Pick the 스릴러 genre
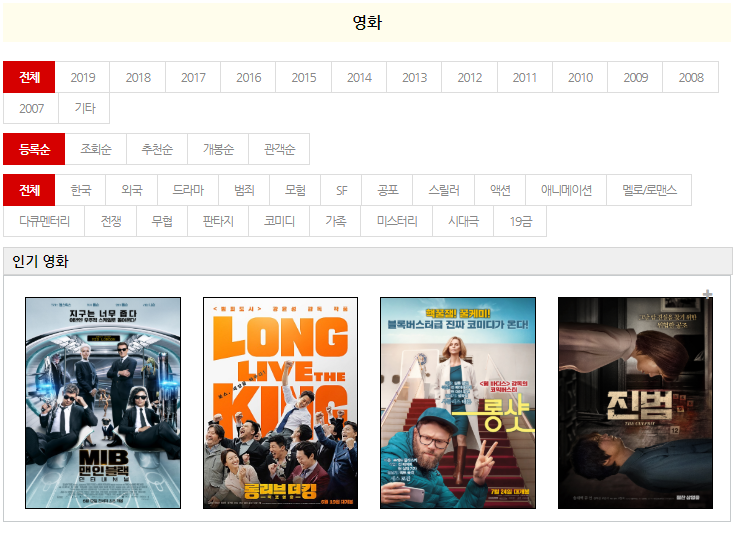Screen dimensions: 745x537 tap(444, 190)
